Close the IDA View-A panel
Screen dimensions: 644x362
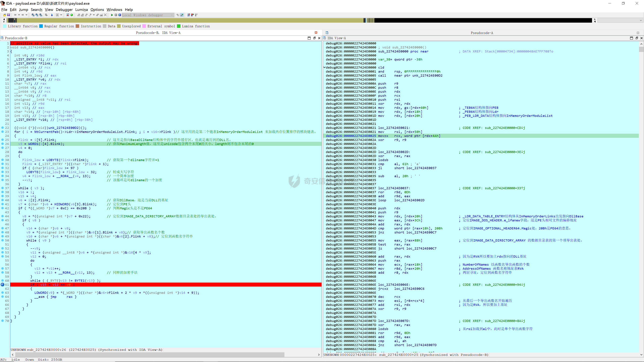[641, 38]
